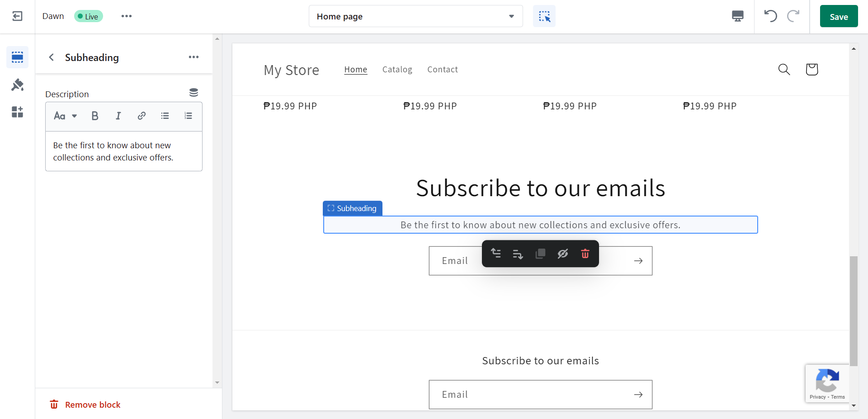Click the sidebar scroll up arrow
The width and height of the screenshot is (868, 419).
point(217,39)
